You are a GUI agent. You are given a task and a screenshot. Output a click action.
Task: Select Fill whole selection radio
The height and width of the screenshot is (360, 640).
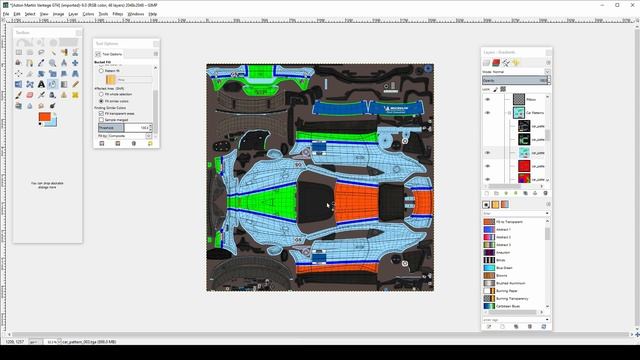(101, 94)
